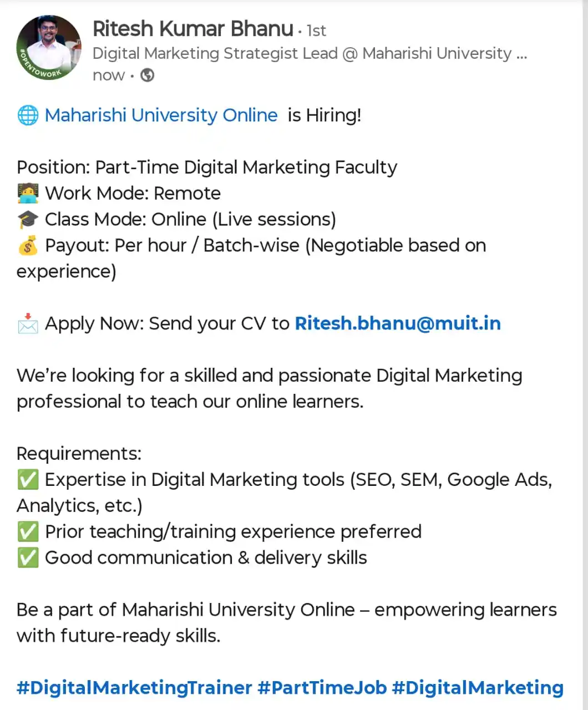Click the public visibility globe icon

pyautogui.click(x=147, y=75)
